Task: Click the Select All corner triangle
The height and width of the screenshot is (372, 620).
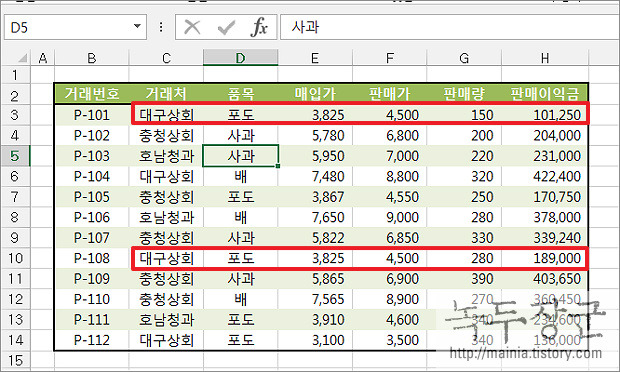Action: (22, 58)
